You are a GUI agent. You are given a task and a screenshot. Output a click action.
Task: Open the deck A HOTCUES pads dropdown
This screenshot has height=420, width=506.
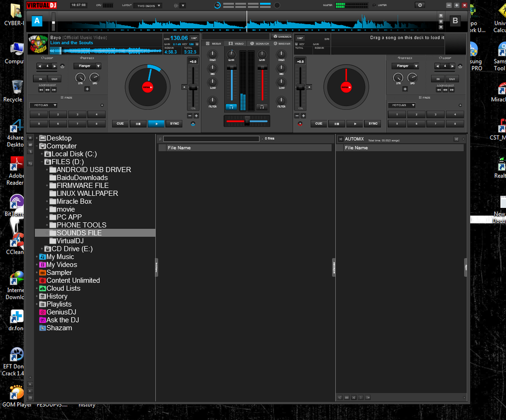(x=44, y=105)
